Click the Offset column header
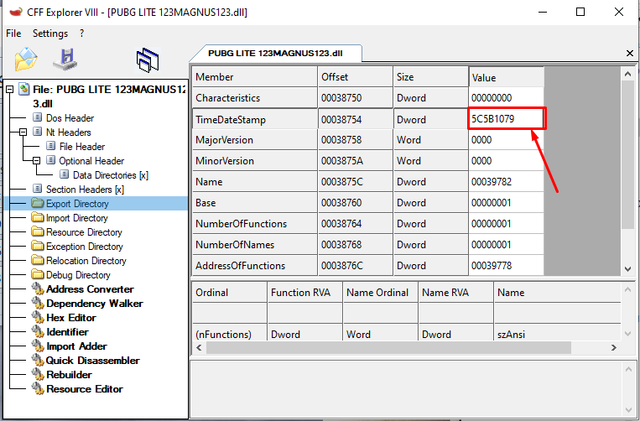The image size is (640, 421). click(x=335, y=77)
